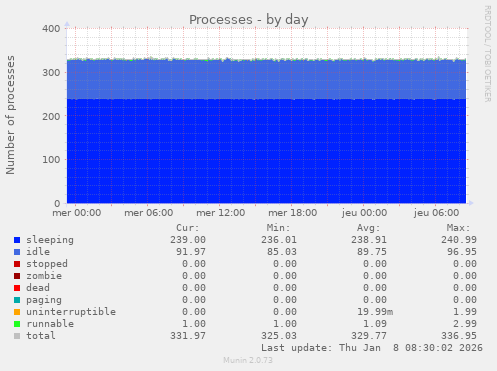The image size is (497, 371).
Task: Click sleeping current value 239.00
Action: pyautogui.click(x=188, y=240)
